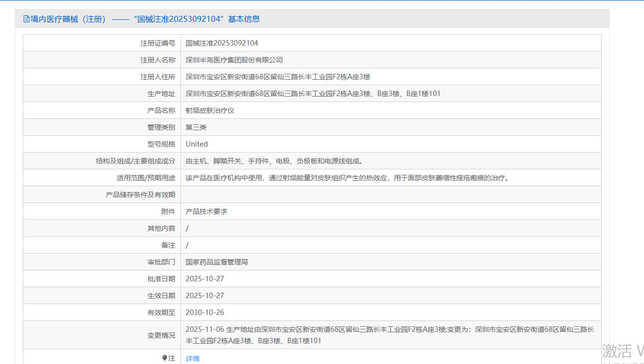This screenshot has width=644, height=364.
Task: Click the production address value in 生产地址 row
Action: [x=313, y=94]
